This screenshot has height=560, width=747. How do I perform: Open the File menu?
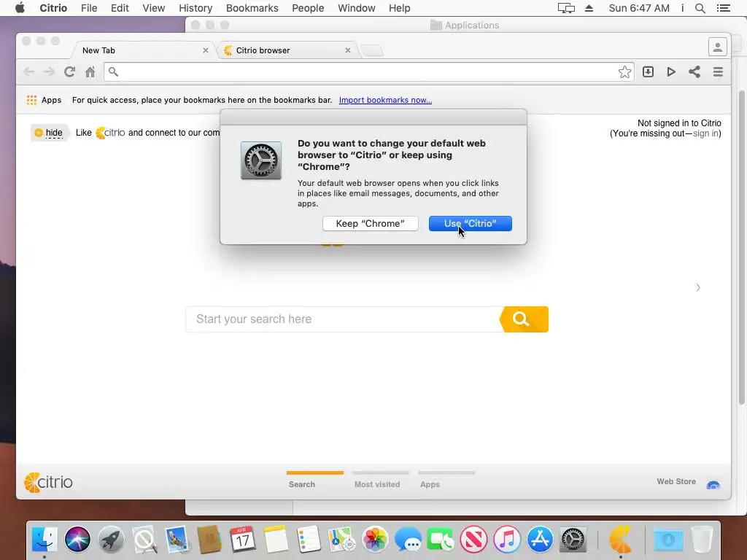tap(89, 8)
